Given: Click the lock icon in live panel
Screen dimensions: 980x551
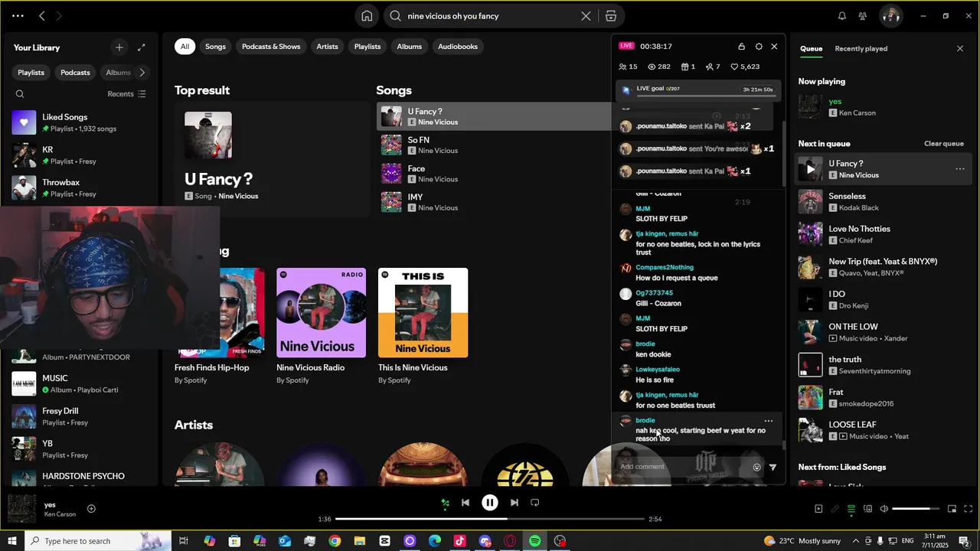Looking at the screenshot, I should click(741, 47).
